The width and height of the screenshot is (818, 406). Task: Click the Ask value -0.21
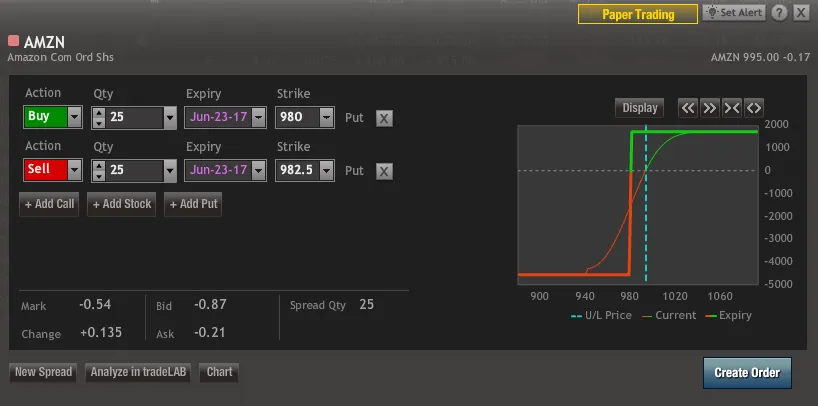(209, 332)
